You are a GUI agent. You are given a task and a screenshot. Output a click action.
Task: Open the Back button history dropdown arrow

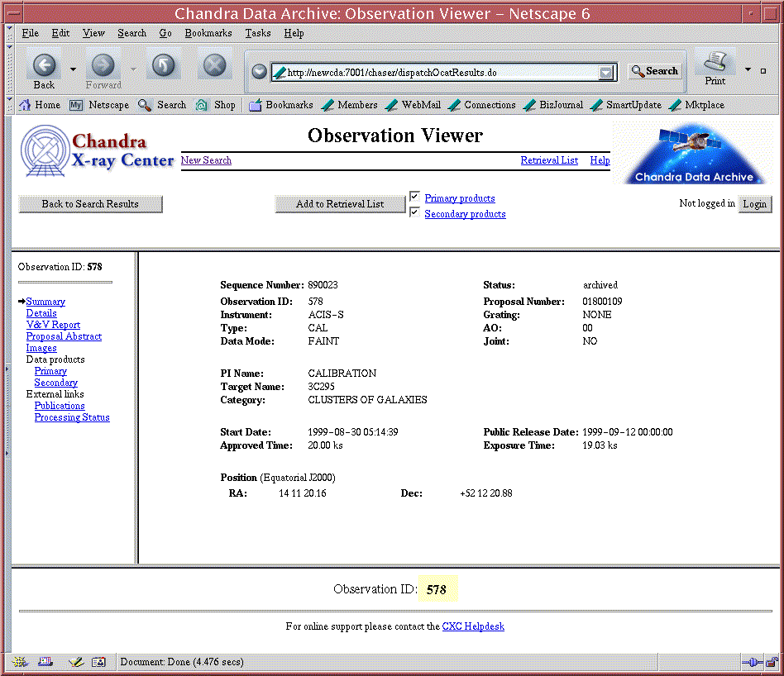tap(73, 69)
